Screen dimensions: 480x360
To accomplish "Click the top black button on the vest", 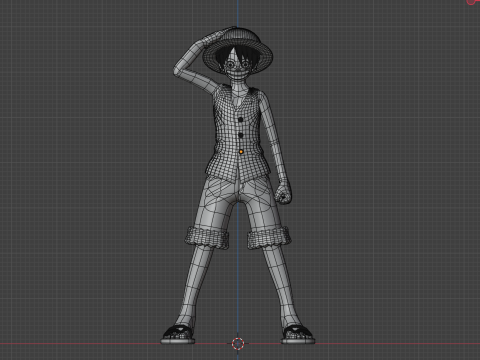I will click(x=240, y=119).
